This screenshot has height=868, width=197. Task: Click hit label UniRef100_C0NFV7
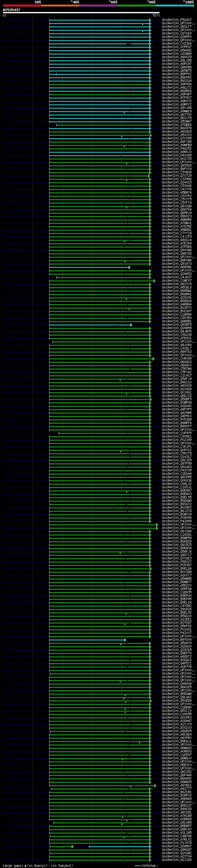pos(177,281)
